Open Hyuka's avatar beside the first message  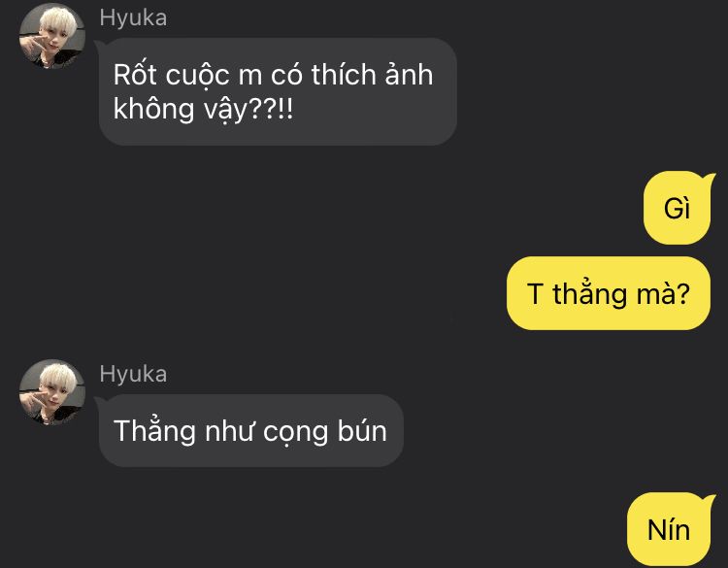(52, 36)
